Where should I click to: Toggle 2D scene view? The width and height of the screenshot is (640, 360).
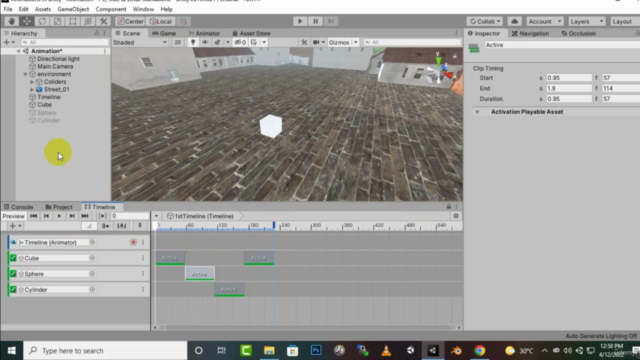178,42
